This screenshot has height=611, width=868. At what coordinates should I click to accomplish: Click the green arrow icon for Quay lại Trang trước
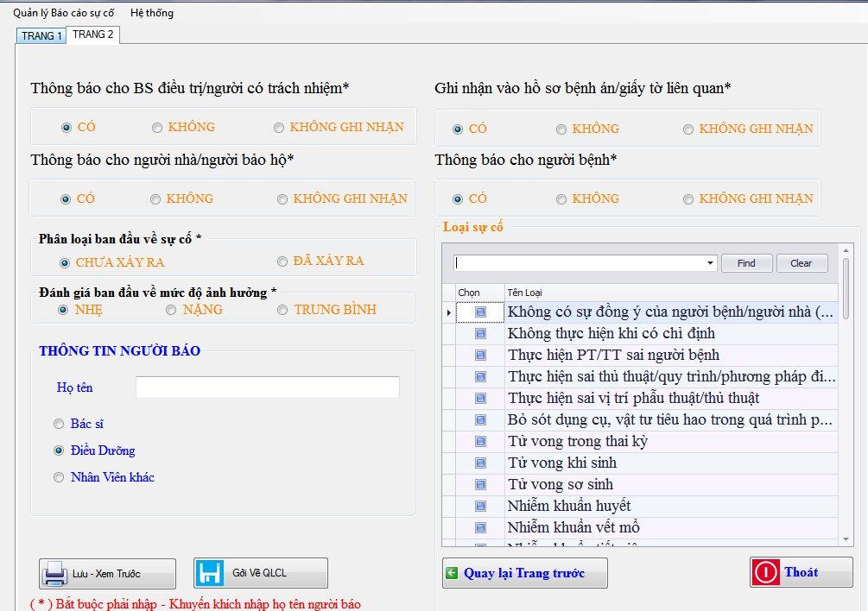[x=452, y=573]
